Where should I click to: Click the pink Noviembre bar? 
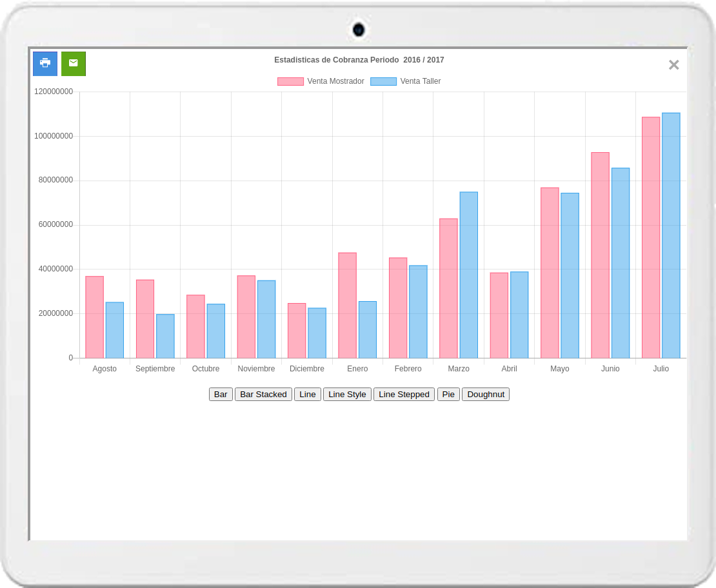246,317
